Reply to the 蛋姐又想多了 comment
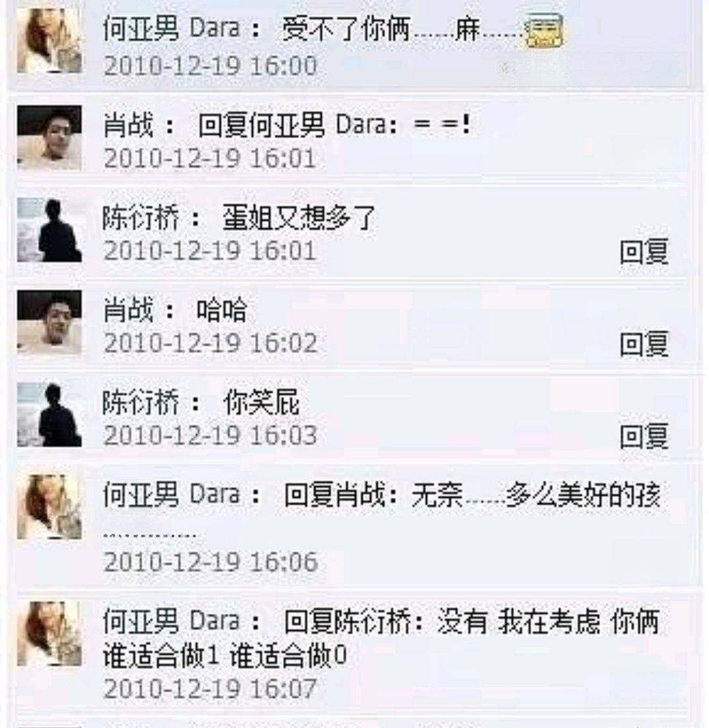709x728 pixels. click(x=644, y=251)
